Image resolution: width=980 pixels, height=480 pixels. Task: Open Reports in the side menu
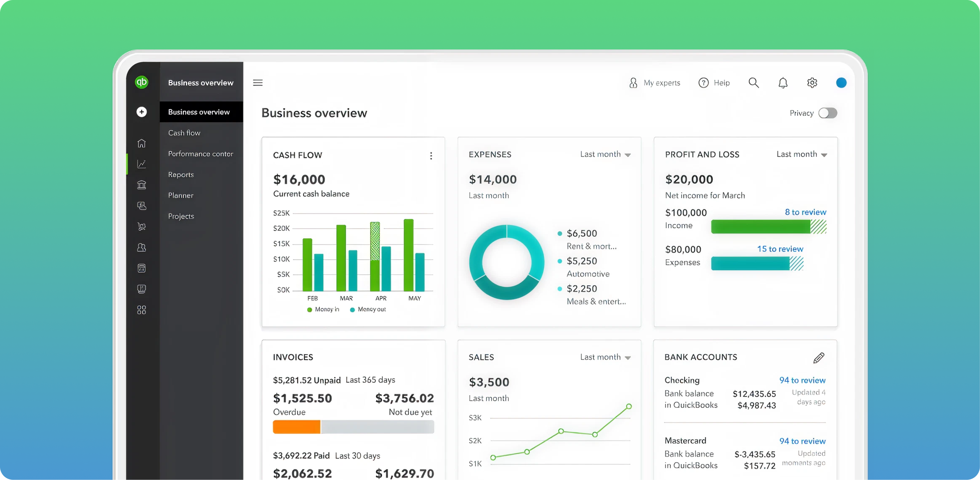click(181, 175)
